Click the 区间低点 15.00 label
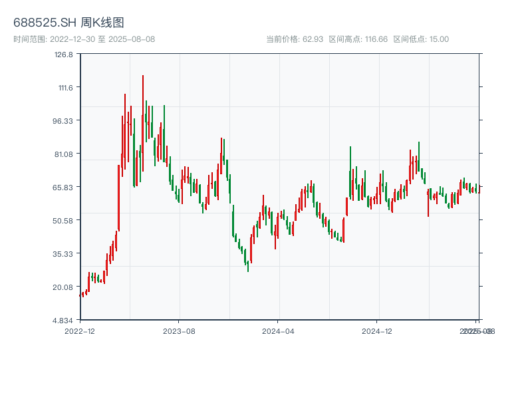532x399 pixels. coord(421,39)
